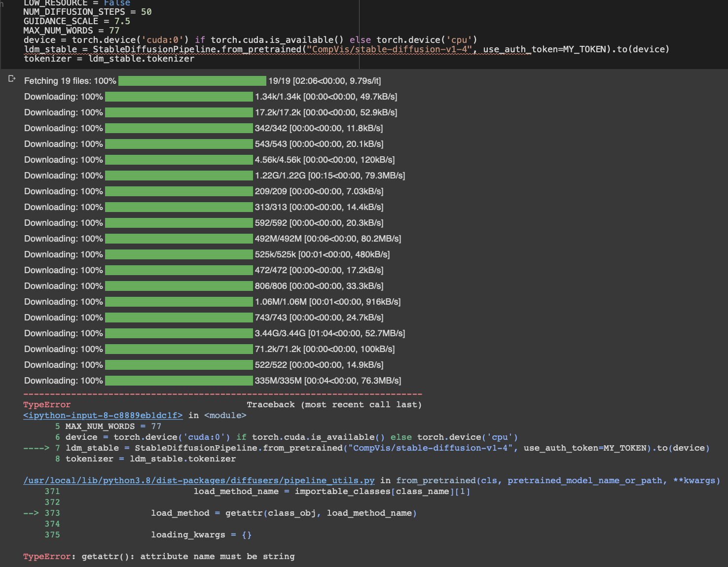
Task: Click the Fetching 19 files progress bar
Action: pos(192,81)
